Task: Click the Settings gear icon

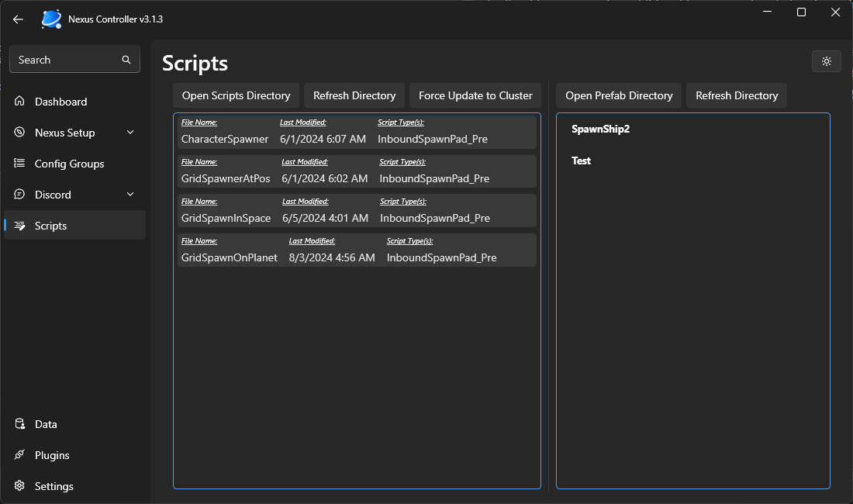Action: [19, 486]
